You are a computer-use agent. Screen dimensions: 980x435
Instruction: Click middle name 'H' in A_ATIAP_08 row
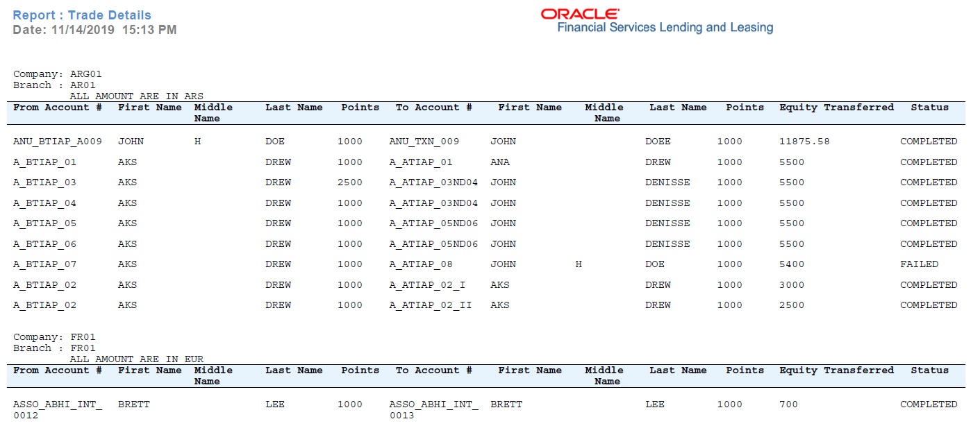coord(579,264)
